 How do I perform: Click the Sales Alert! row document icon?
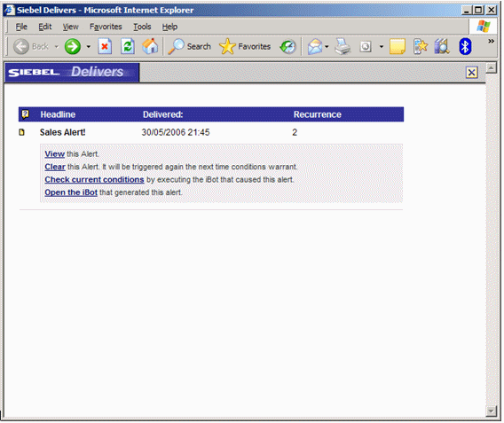pos(21,132)
